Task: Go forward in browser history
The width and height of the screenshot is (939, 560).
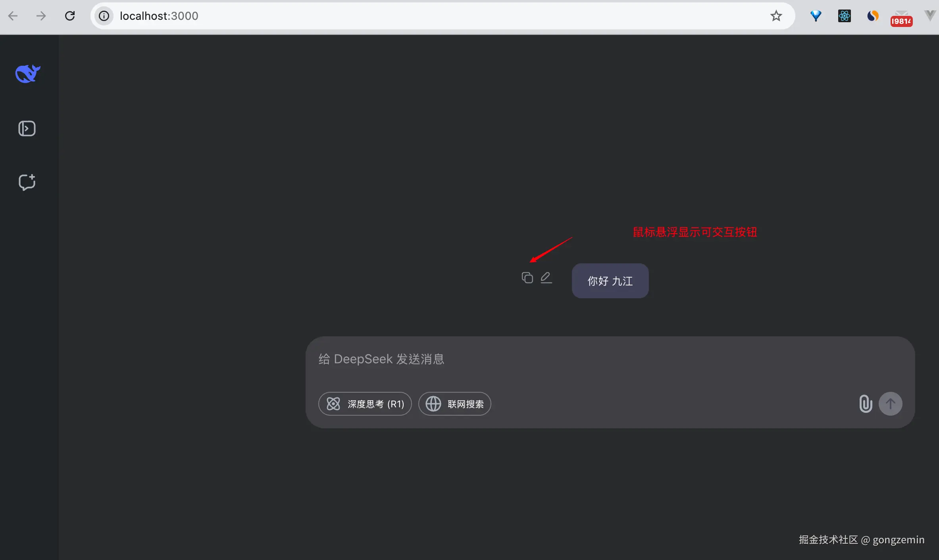Action: pos(41,16)
